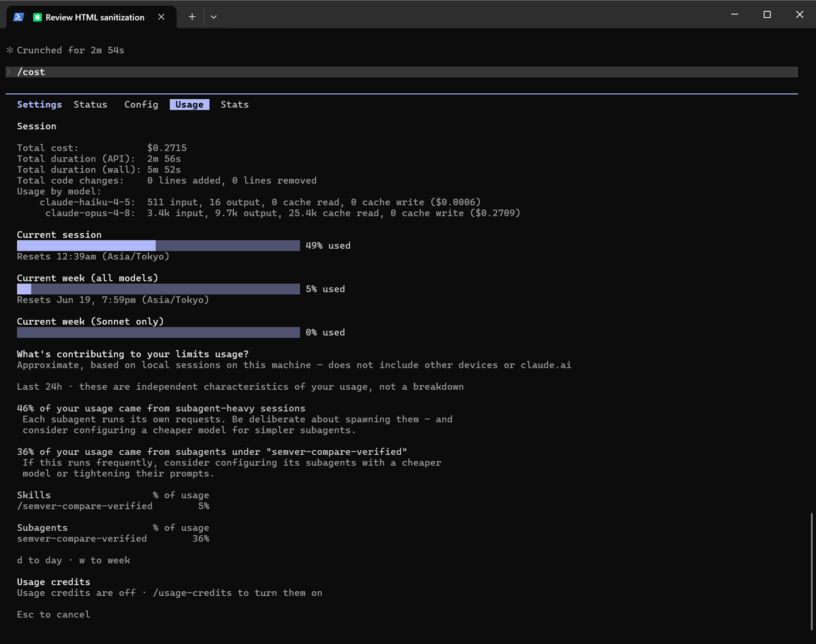Click the /usage-credits command text
Screen dimensions: 816x644
pos(192,593)
